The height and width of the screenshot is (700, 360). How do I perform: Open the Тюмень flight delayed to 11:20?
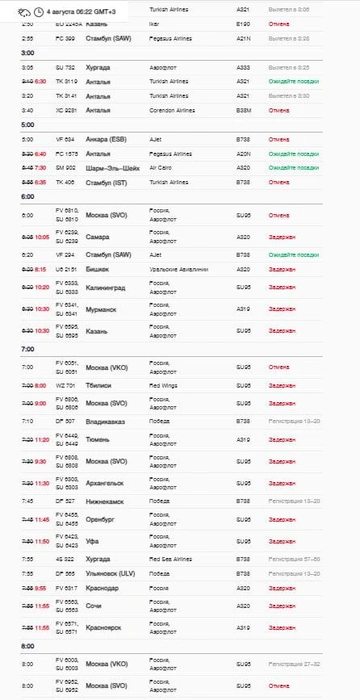172,440
